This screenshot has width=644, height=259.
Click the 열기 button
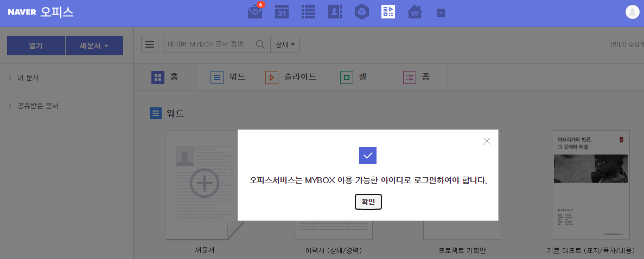coord(36,46)
